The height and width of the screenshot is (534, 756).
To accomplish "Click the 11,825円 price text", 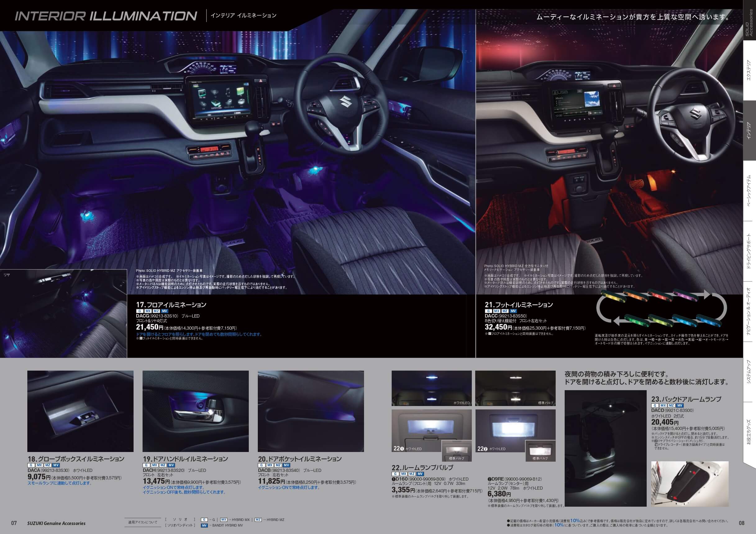I will pos(271,481).
